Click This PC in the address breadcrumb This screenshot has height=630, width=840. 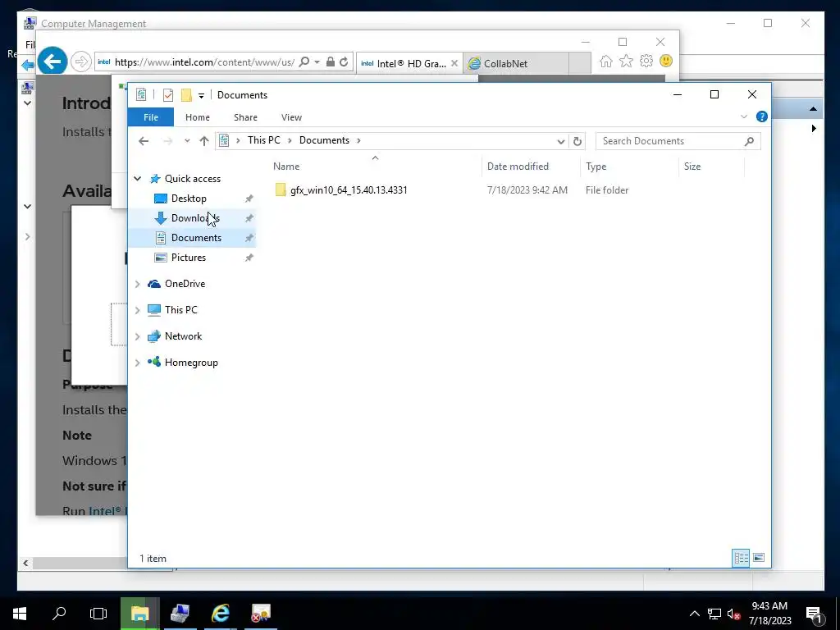point(263,139)
